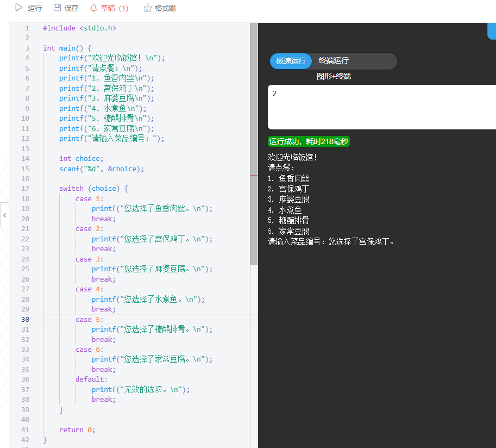Click the 保存 label in toolbar

click(x=72, y=8)
